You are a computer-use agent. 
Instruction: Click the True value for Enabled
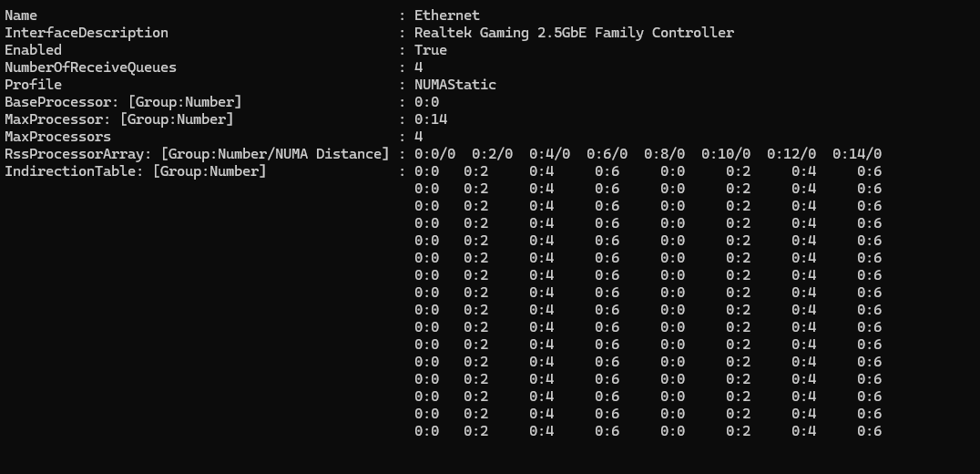point(430,50)
